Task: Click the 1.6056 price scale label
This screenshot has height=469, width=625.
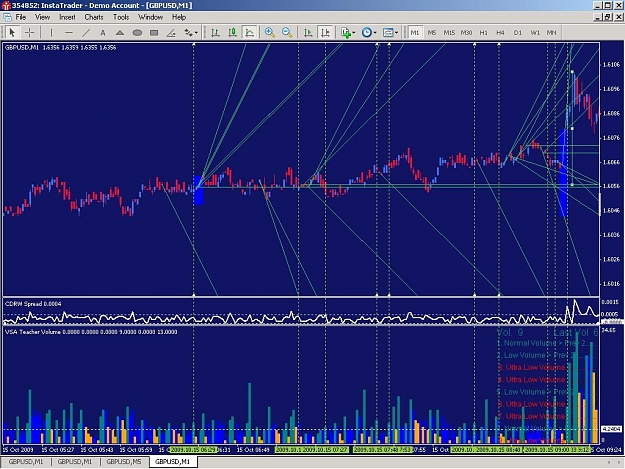Action: point(611,186)
